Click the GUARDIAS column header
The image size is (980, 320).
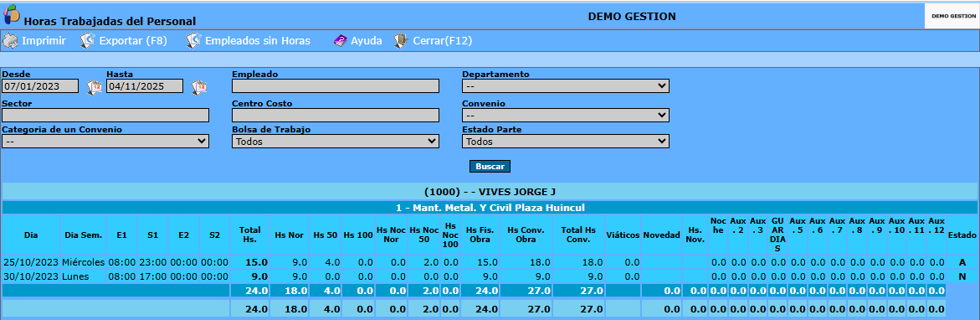(x=777, y=235)
